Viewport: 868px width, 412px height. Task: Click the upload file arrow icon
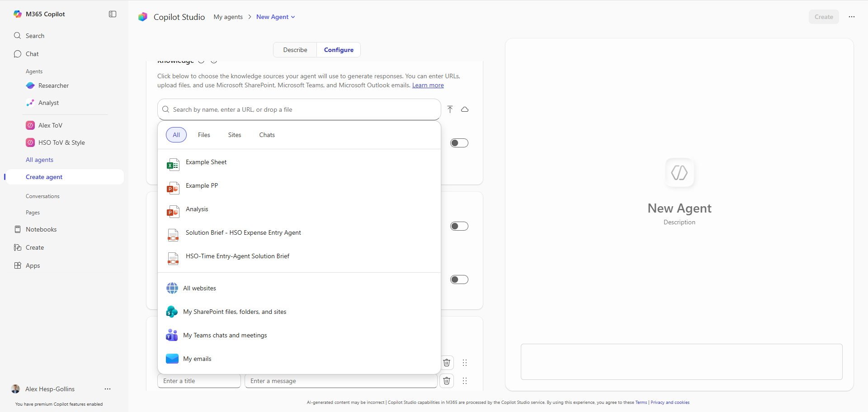pyautogui.click(x=450, y=109)
